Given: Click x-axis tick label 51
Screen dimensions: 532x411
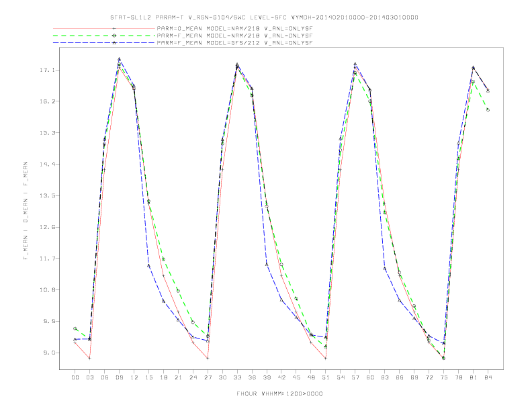Looking at the screenshot, I should pyautogui.click(x=326, y=377).
